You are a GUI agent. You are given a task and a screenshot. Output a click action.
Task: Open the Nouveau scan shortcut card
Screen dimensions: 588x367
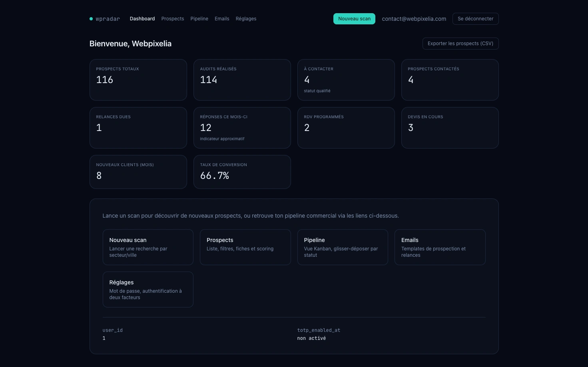click(x=148, y=247)
